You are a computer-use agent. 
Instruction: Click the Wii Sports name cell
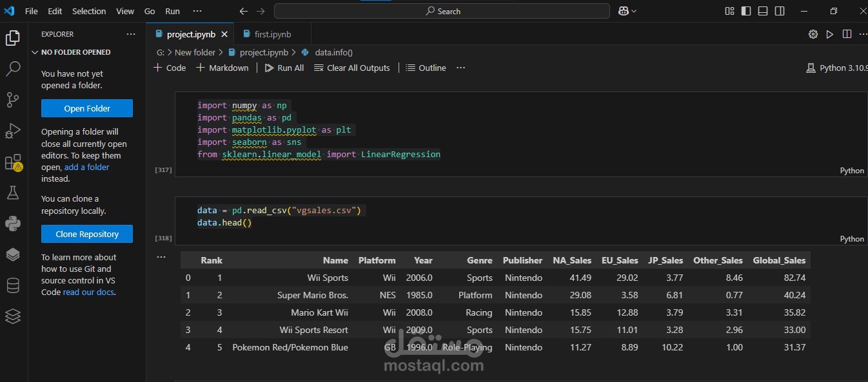(x=328, y=278)
